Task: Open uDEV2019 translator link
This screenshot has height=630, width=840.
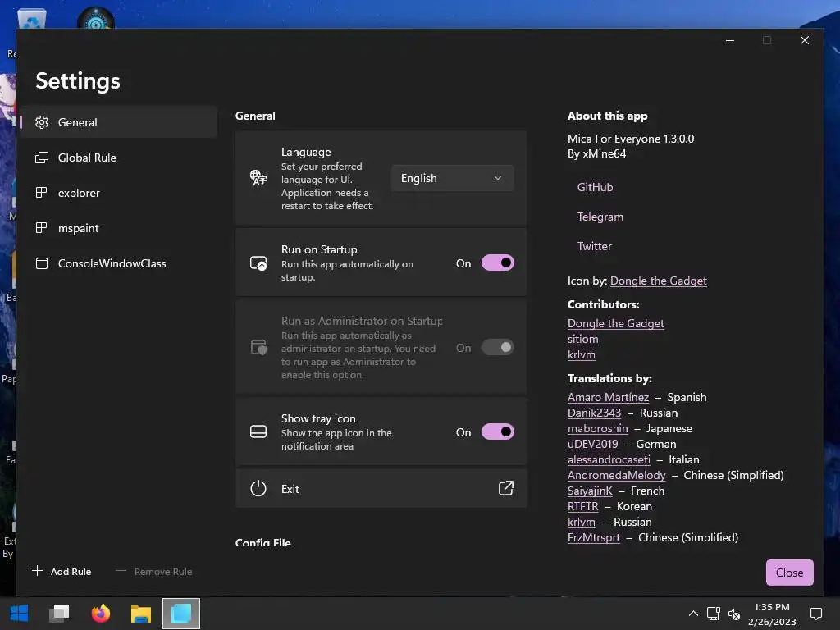Action: click(x=592, y=444)
